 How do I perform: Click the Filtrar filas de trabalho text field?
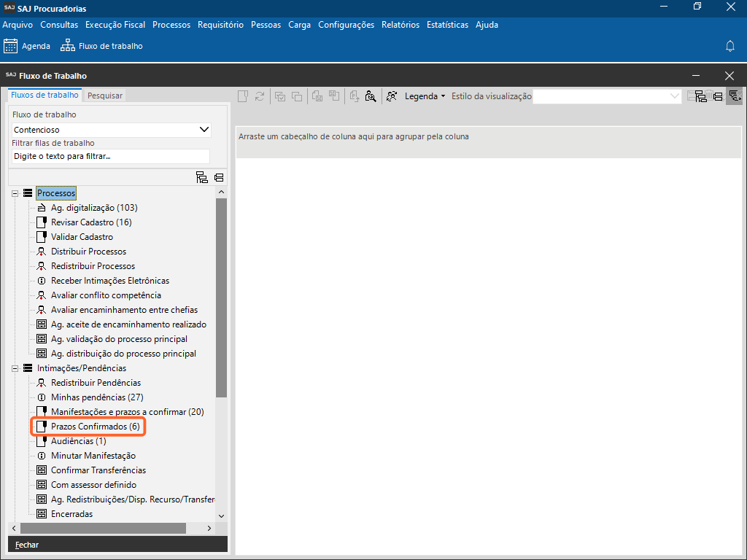coord(111,156)
